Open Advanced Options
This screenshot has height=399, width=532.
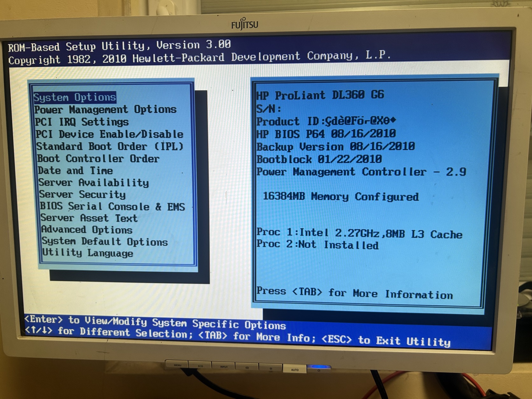[87, 230]
